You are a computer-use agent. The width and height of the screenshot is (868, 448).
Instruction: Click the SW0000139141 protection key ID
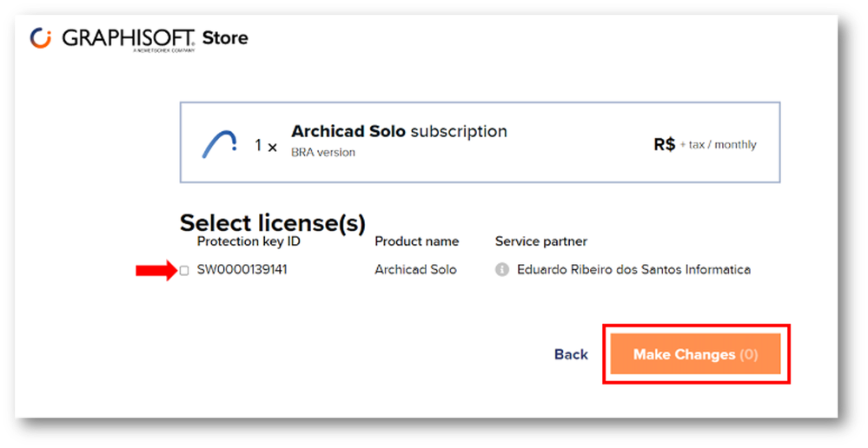point(242,269)
